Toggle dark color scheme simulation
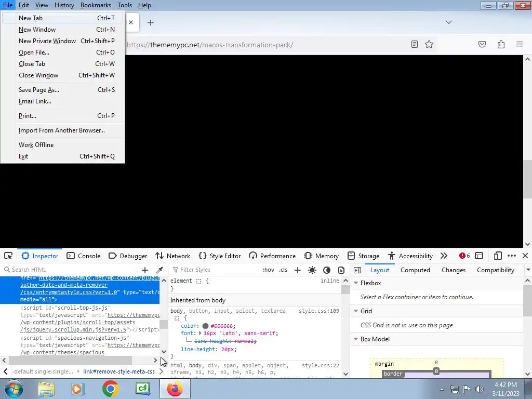The image size is (532, 399). 327,270
